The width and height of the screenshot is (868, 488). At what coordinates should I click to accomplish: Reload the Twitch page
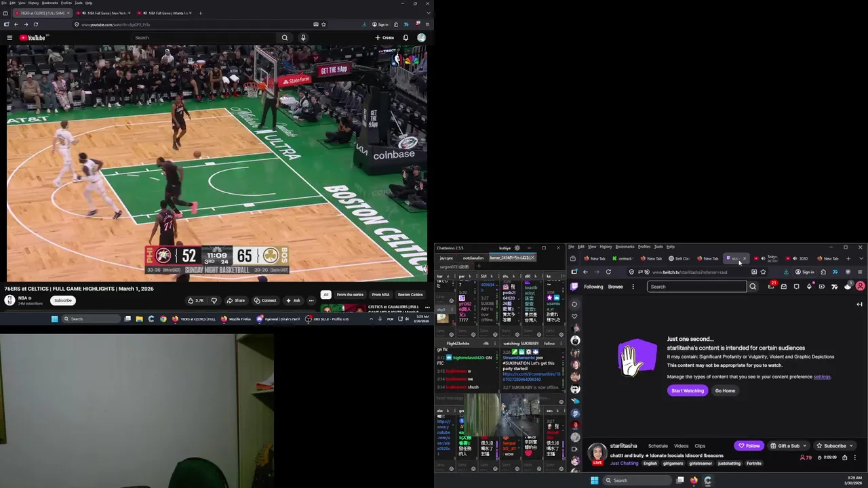pos(608,272)
